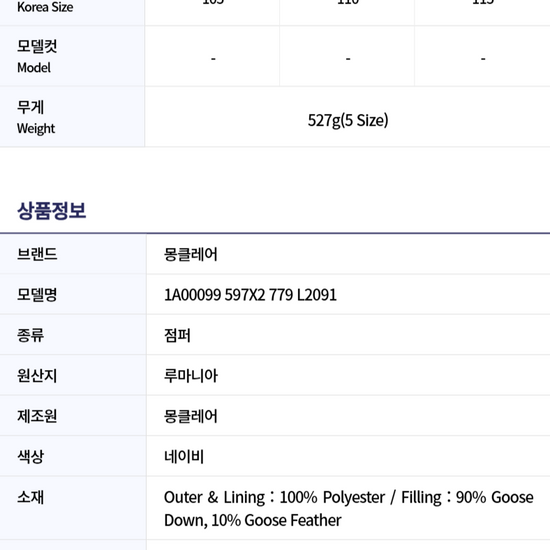
Task: Click the Outer & Lining material text
Action: tap(214, 497)
